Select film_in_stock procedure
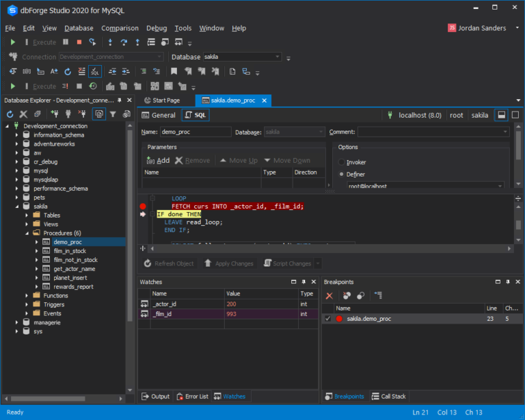The width and height of the screenshot is (525, 420). (70, 251)
